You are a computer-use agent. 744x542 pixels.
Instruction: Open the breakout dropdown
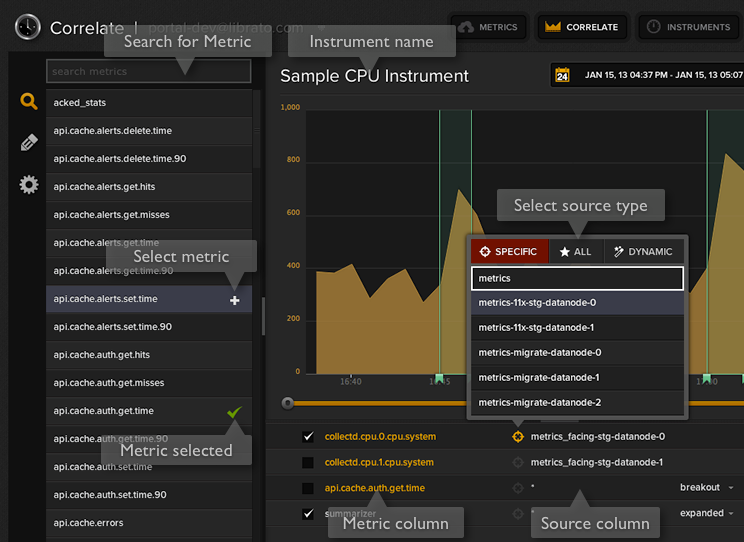tap(707, 487)
